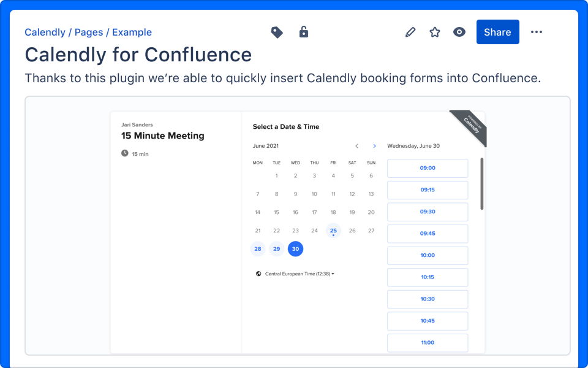Image resolution: width=588 pixels, height=368 pixels.
Task: Click the globe timezone icon
Action: coord(258,274)
